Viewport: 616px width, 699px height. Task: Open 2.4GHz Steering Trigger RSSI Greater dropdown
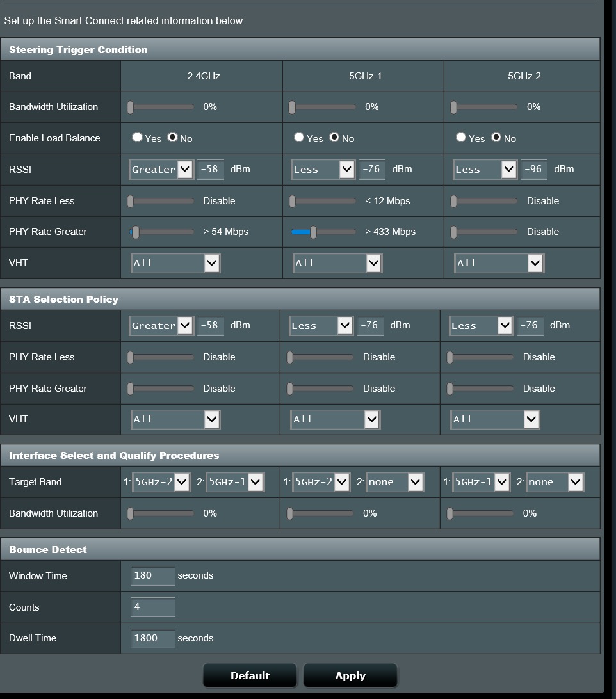point(161,170)
